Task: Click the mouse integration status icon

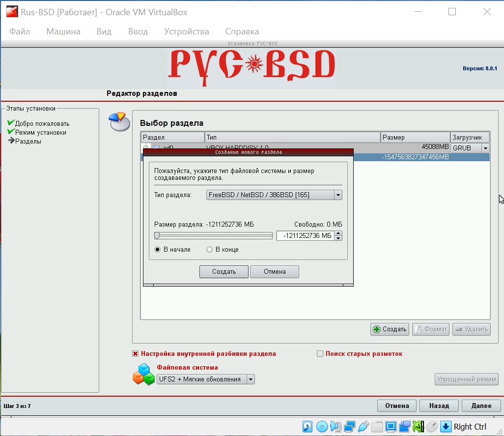Action: pyautogui.click(x=432, y=427)
